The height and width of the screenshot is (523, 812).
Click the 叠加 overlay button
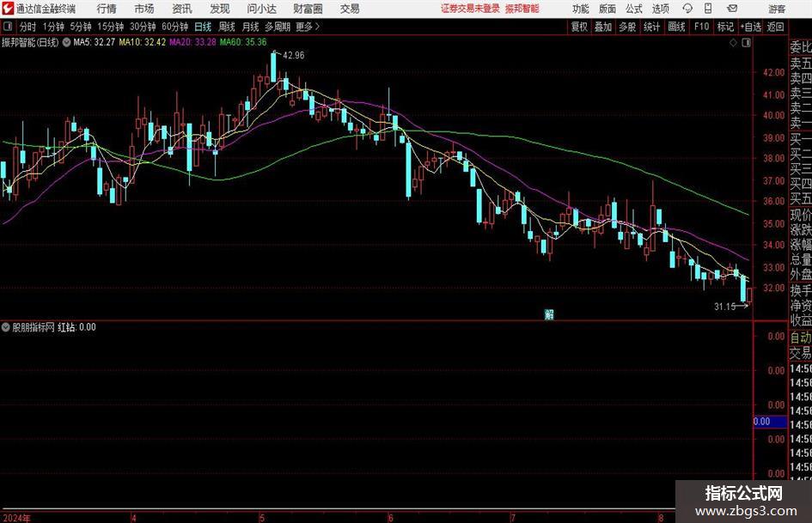click(x=603, y=27)
